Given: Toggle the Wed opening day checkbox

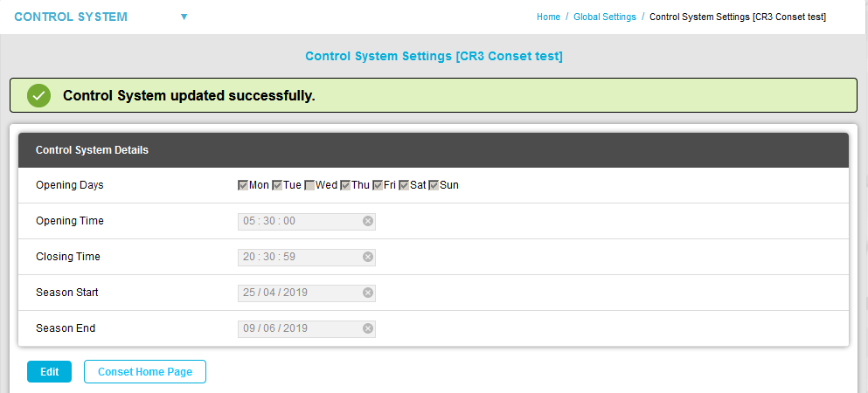Looking at the screenshot, I should [x=309, y=185].
